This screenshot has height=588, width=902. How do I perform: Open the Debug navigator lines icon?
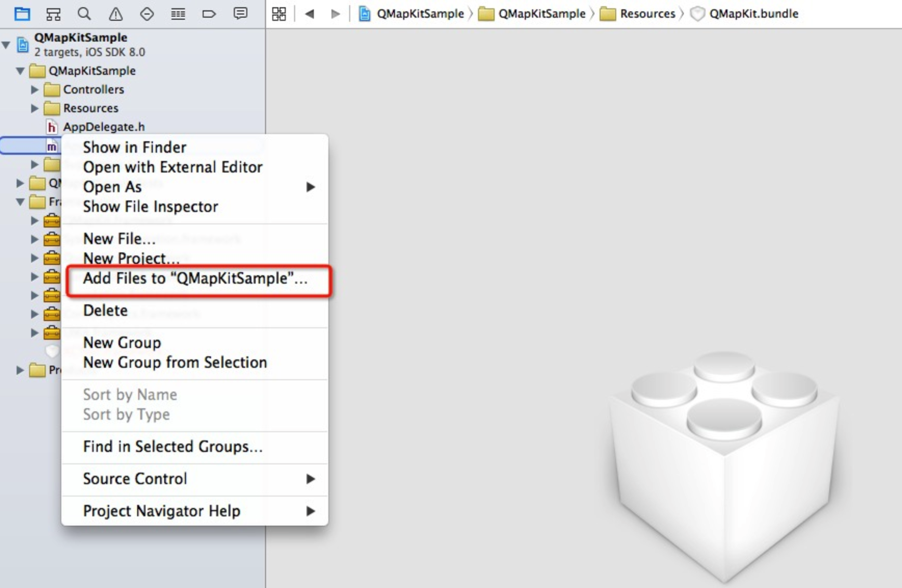tap(178, 14)
